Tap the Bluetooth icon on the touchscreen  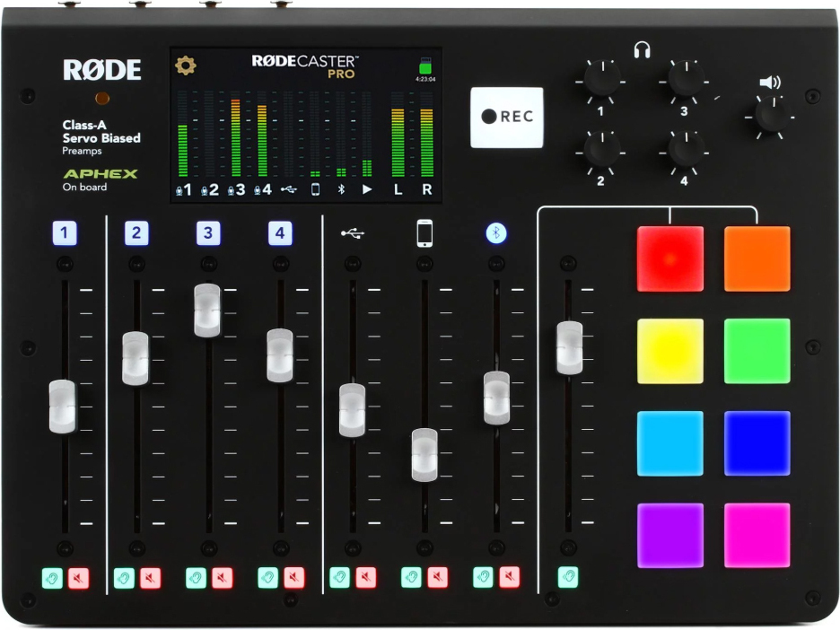(x=340, y=187)
